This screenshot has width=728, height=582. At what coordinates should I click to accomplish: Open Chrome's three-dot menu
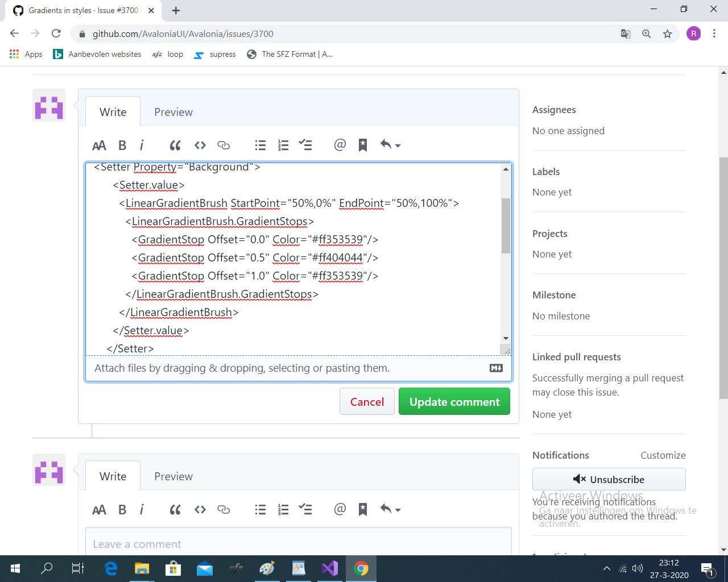714,34
